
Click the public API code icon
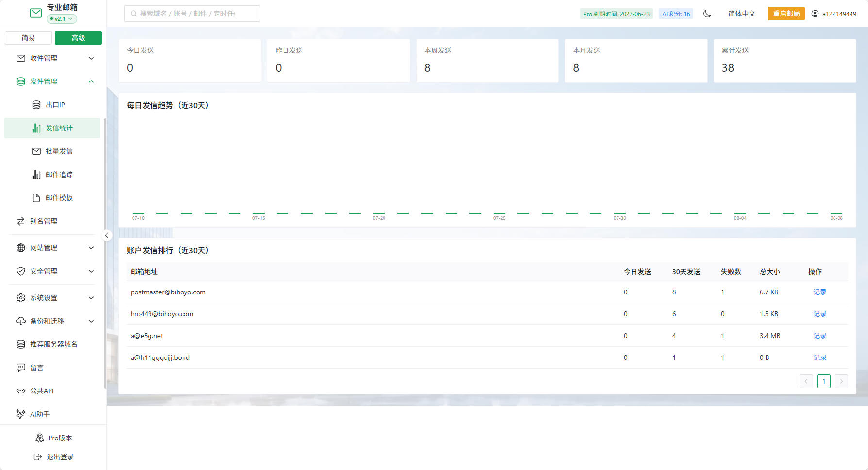pyautogui.click(x=21, y=391)
